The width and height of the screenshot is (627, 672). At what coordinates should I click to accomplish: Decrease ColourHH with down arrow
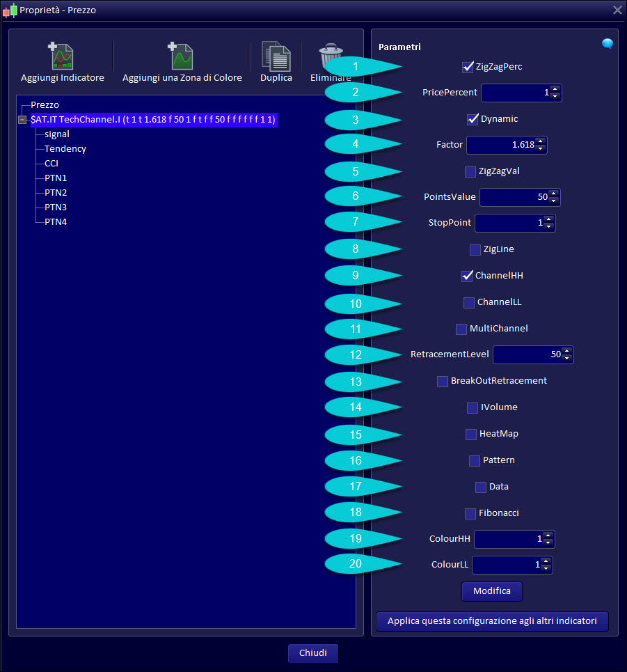pos(548,543)
